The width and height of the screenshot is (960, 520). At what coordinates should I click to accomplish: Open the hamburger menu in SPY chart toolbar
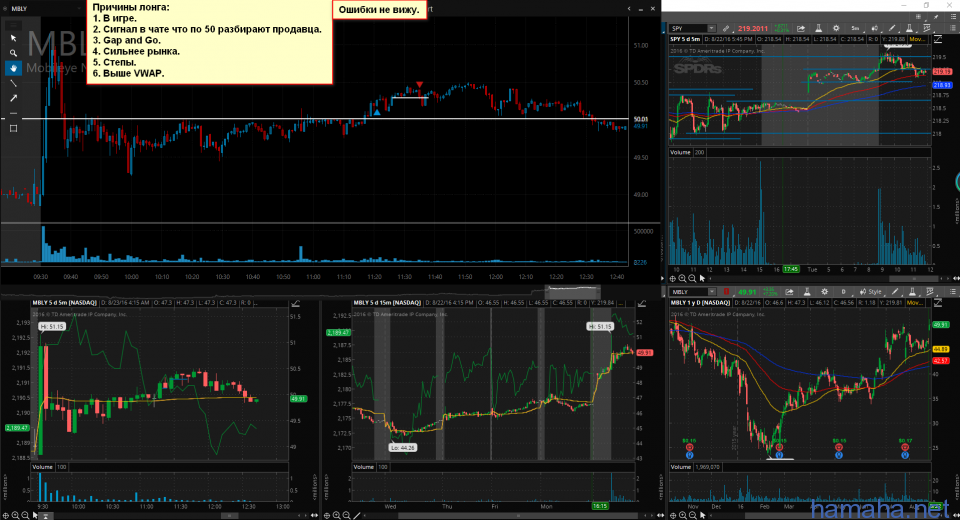click(x=953, y=28)
